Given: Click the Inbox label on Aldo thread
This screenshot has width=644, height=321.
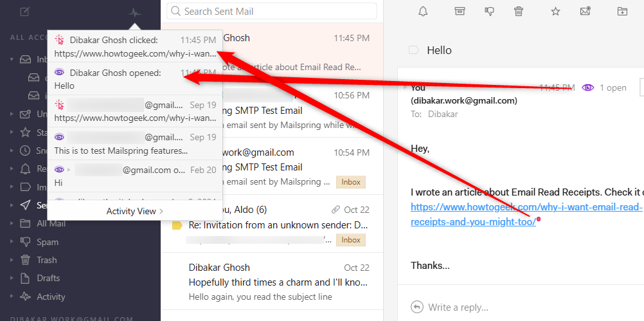Looking at the screenshot, I should (x=351, y=240).
